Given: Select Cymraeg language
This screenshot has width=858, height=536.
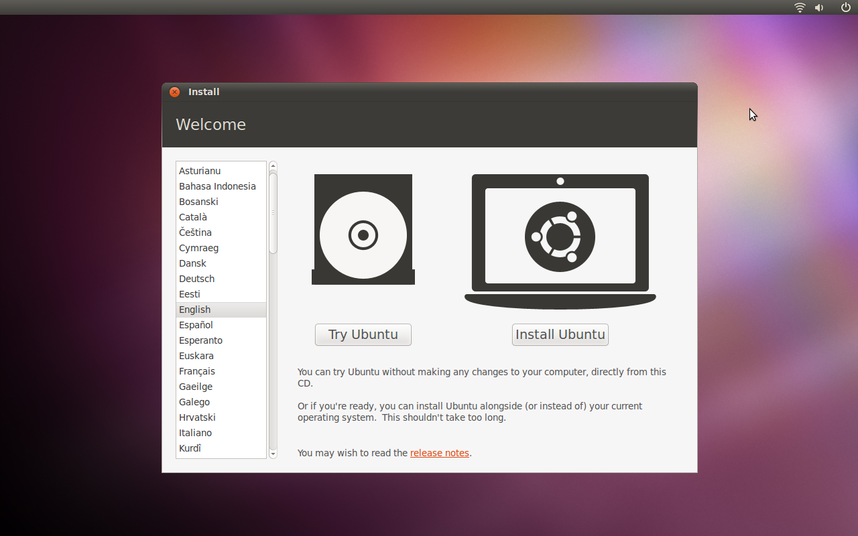Looking at the screenshot, I should point(221,248).
